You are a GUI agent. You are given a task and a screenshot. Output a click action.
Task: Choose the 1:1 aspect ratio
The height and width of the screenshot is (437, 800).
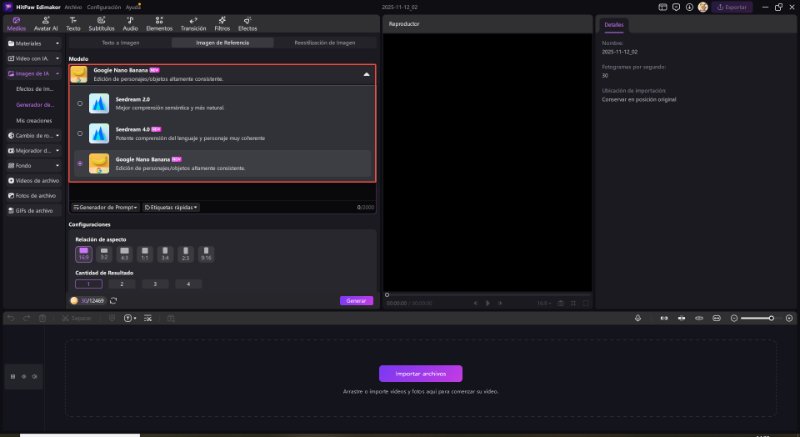click(144, 253)
